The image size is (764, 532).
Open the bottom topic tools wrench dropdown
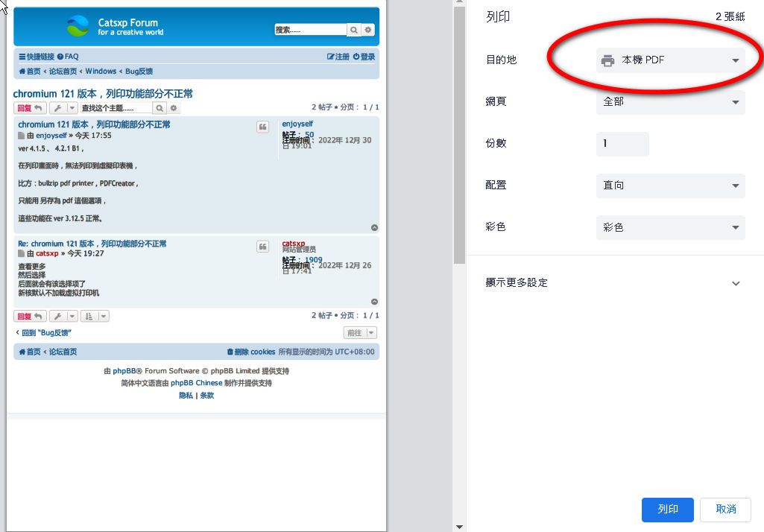coord(63,317)
